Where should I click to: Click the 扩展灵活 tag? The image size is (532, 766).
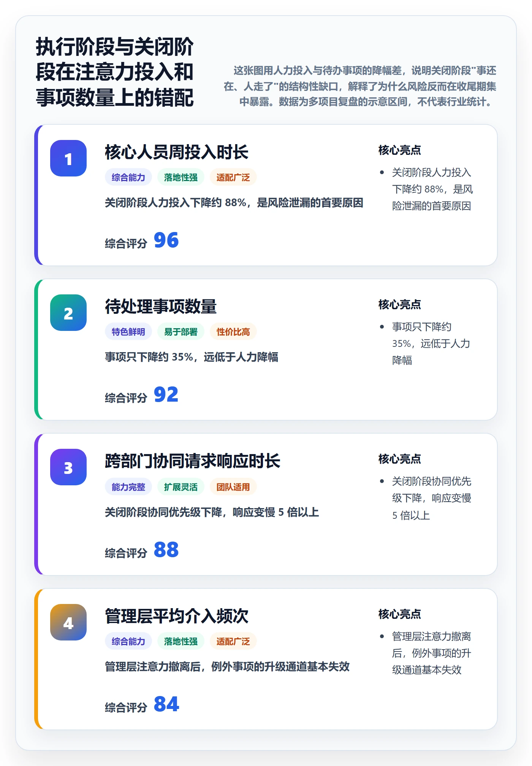181,487
